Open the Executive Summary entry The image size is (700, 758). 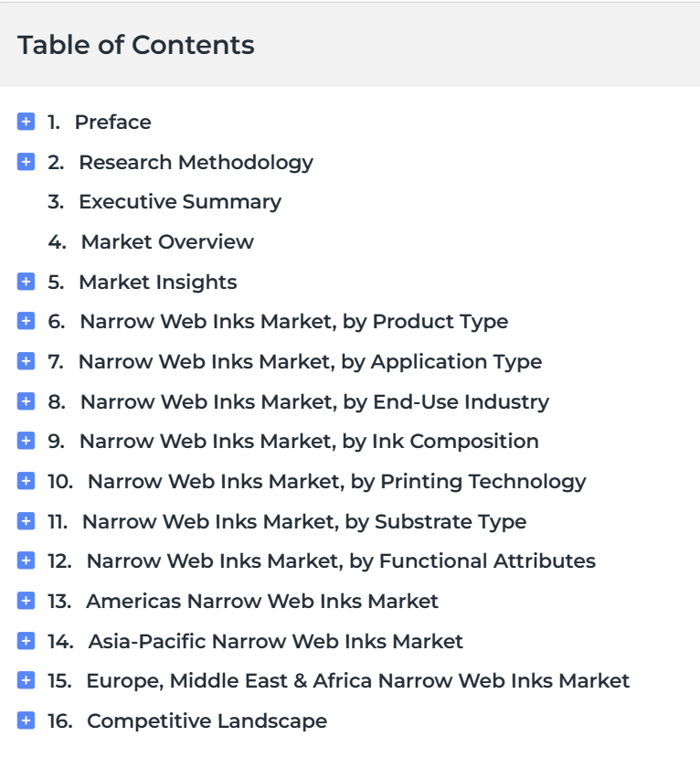click(180, 202)
